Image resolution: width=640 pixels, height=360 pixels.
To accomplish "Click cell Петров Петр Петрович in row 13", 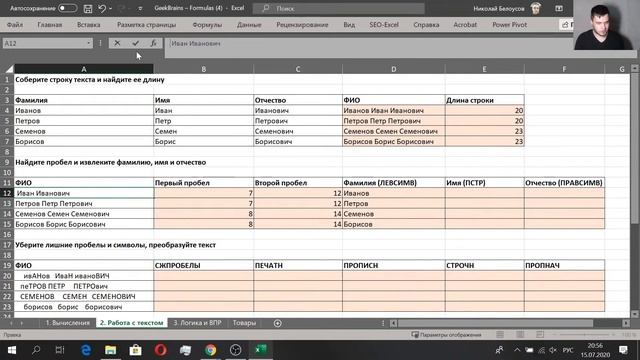I will click(84, 204).
